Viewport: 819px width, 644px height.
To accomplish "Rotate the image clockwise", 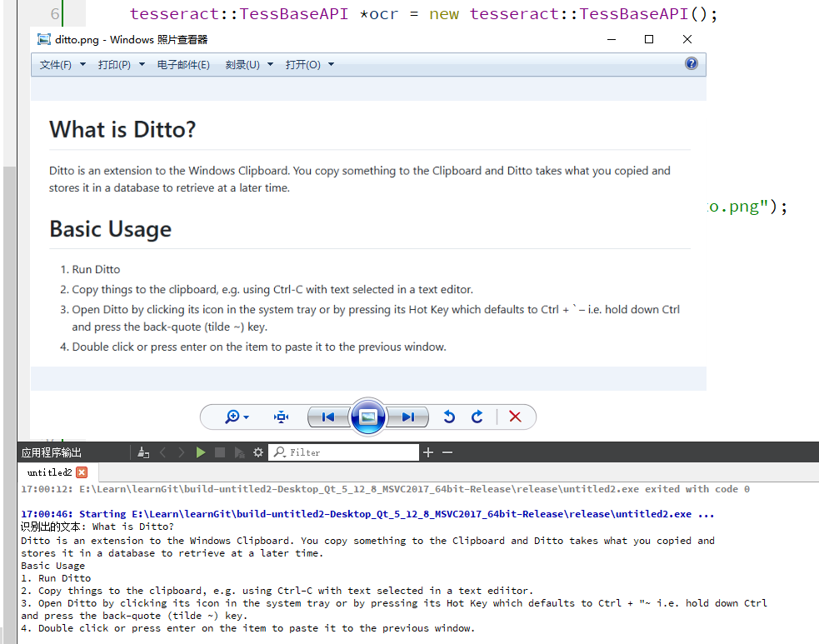I will (477, 417).
